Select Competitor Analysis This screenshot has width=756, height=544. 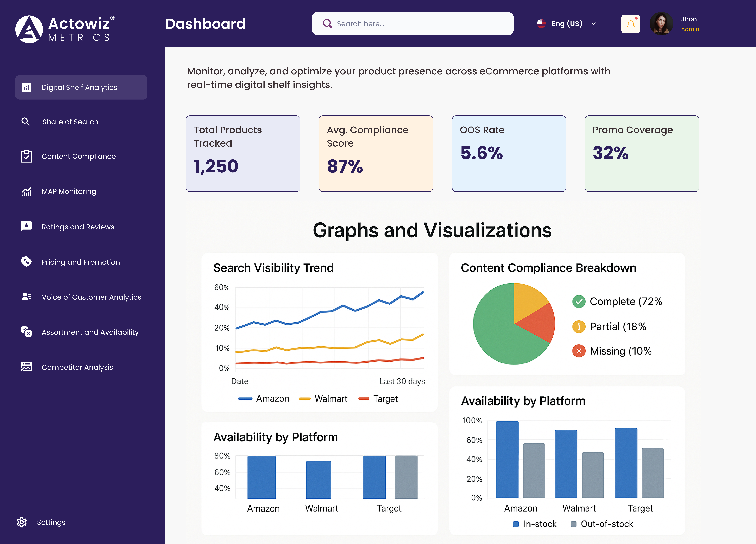77,367
